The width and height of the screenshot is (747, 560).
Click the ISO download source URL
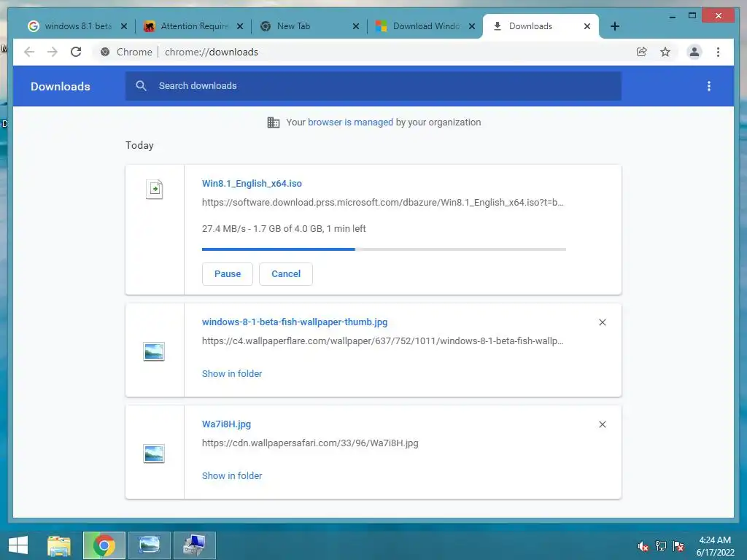pyautogui.click(x=382, y=203)
